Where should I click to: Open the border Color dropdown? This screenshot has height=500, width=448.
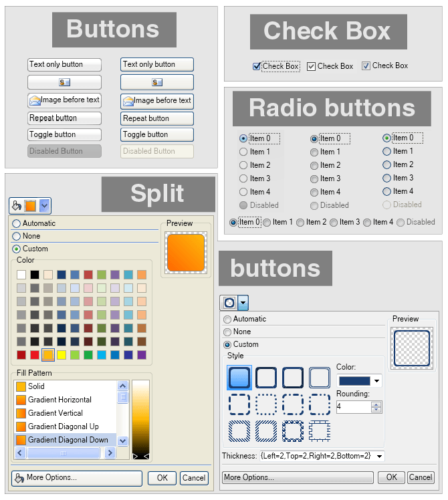[x=376, y=381]
